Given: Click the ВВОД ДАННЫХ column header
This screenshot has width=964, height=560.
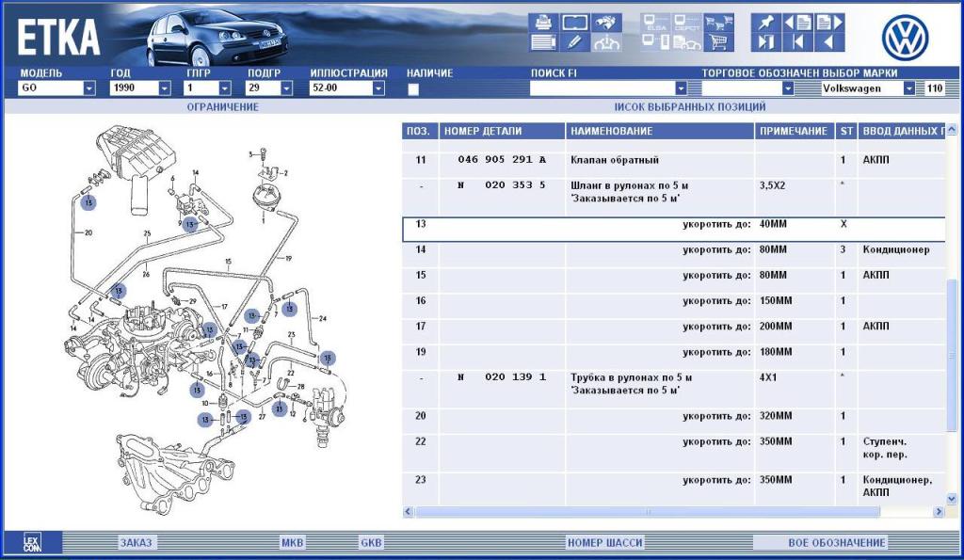Looking at the screenshot, I should coord(903,131).
